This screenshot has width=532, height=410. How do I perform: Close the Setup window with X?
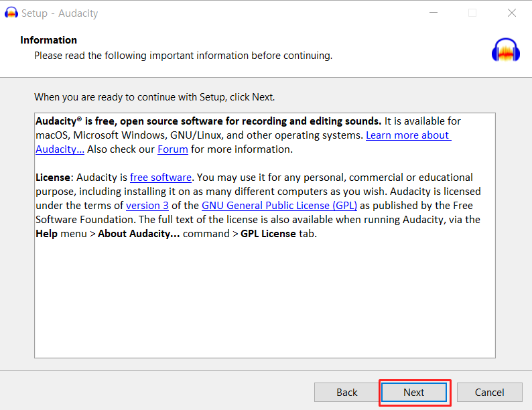coord(512,13)
